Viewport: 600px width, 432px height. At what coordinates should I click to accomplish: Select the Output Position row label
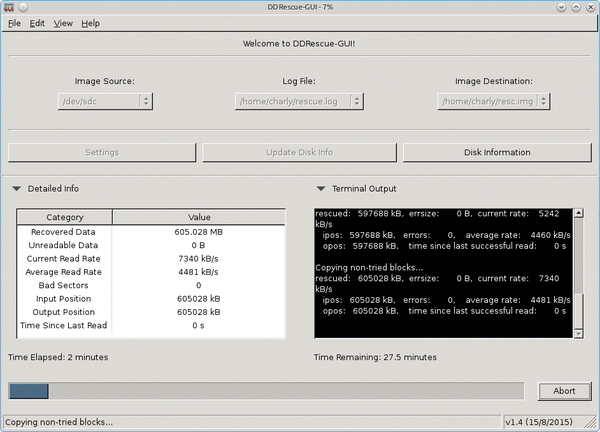pyautogui.click(x=63, y=312)
